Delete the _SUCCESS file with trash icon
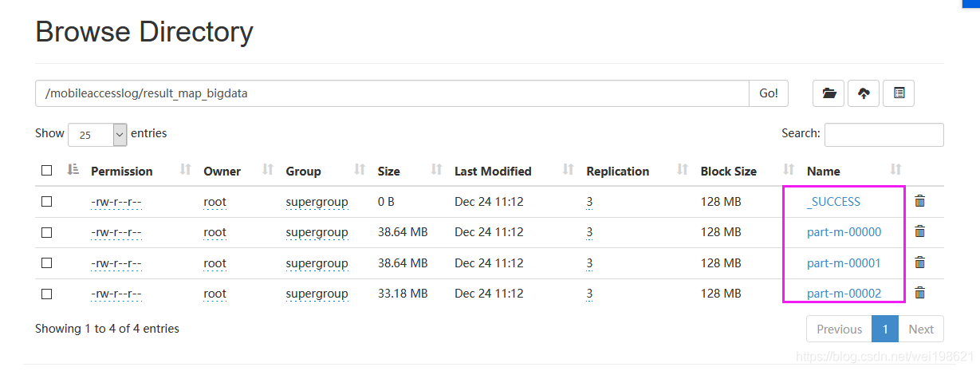Screen dimensions: 980x371 (x=919, y=201)
